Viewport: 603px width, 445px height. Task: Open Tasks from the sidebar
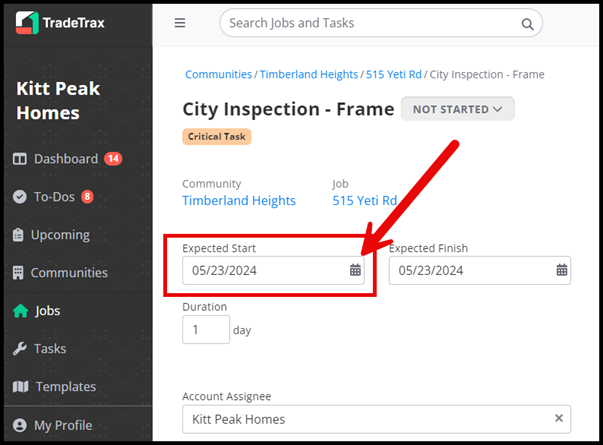(x=50, y=348)
